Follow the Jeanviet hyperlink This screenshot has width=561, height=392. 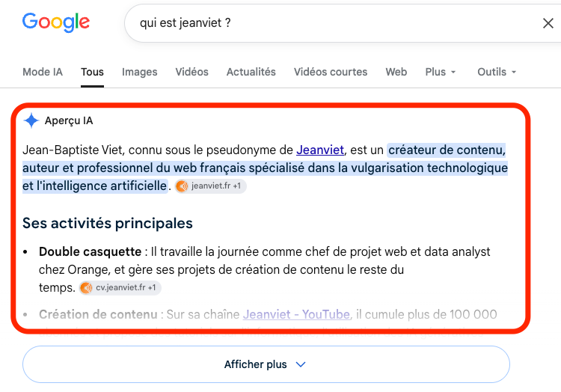pos(320,150)
